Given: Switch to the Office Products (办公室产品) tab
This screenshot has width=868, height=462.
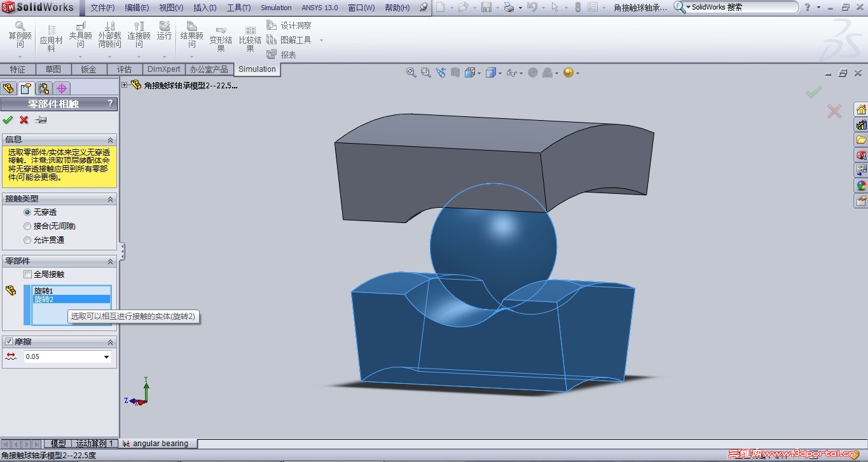Looking at the screenshot, I should coord(209,69).
